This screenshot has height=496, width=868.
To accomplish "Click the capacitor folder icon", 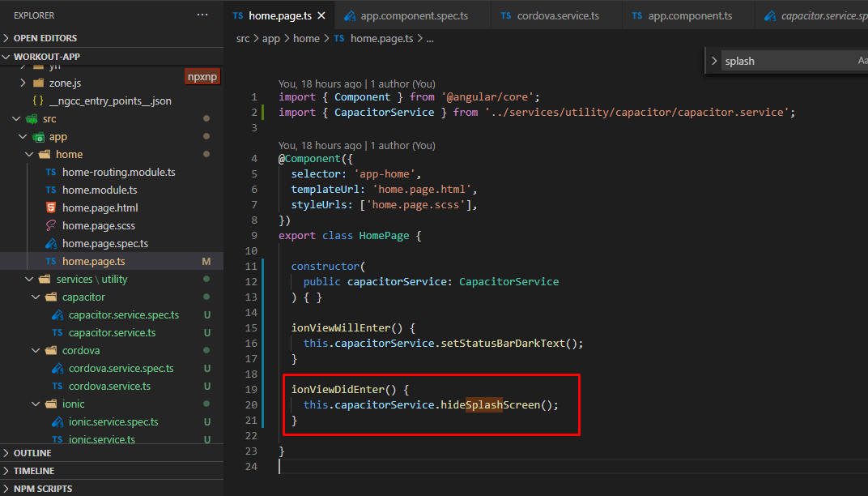I will click(x=51, y=297).
